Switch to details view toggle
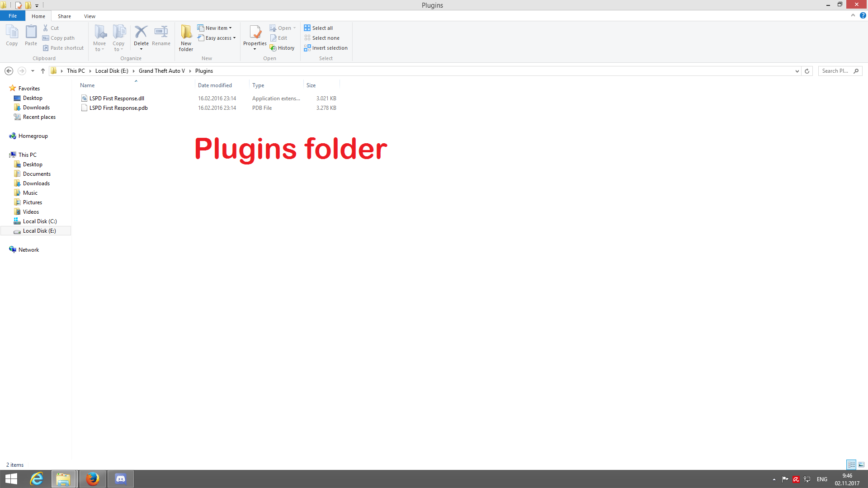This screenshot has height=488, width=868. point(851,465)
